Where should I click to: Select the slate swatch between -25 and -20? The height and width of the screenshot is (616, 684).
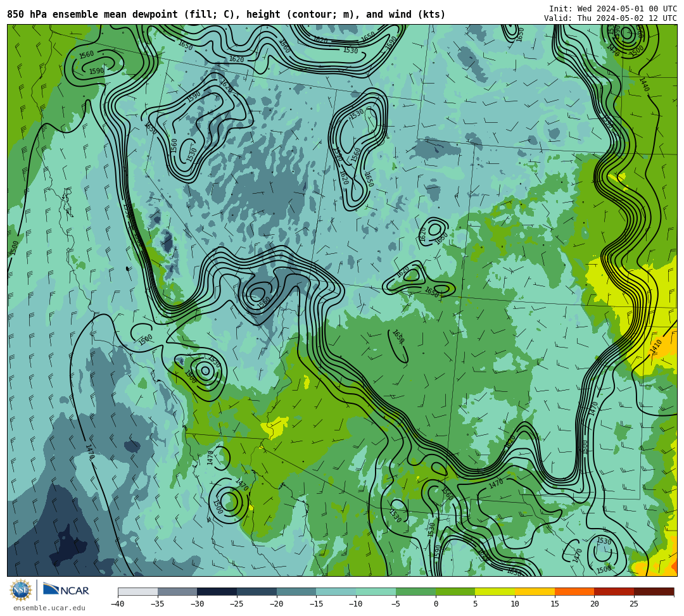click(256, 591)
